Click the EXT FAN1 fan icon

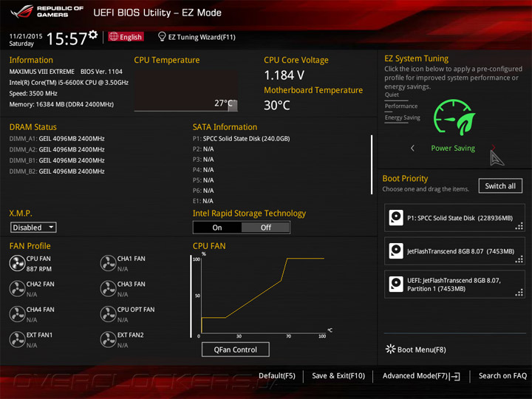point(17,340)
